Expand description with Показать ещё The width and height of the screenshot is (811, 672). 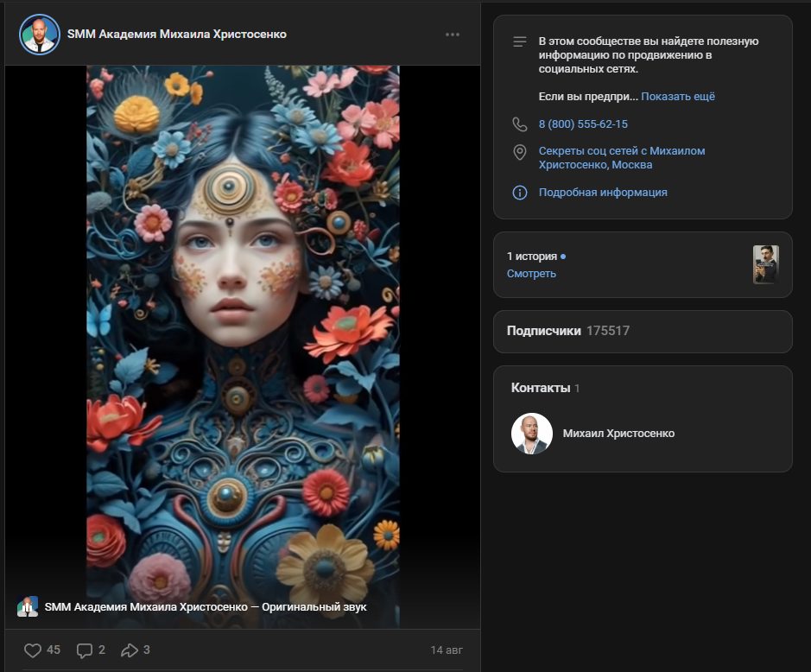(x=677, y=96)
